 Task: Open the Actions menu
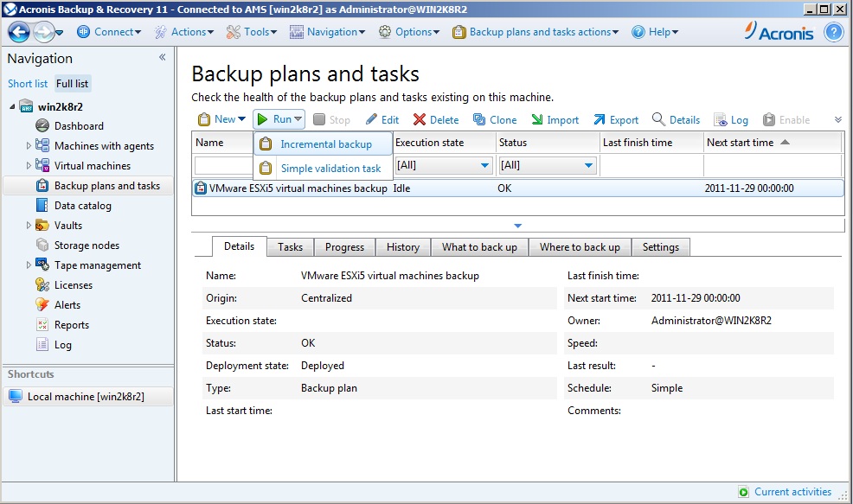(x=184, y=32)
